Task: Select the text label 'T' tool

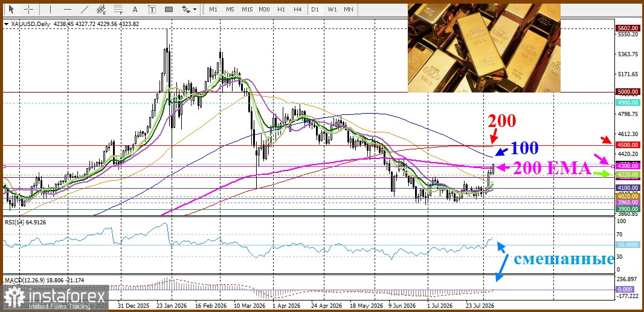Action: (x=152, y=9)
